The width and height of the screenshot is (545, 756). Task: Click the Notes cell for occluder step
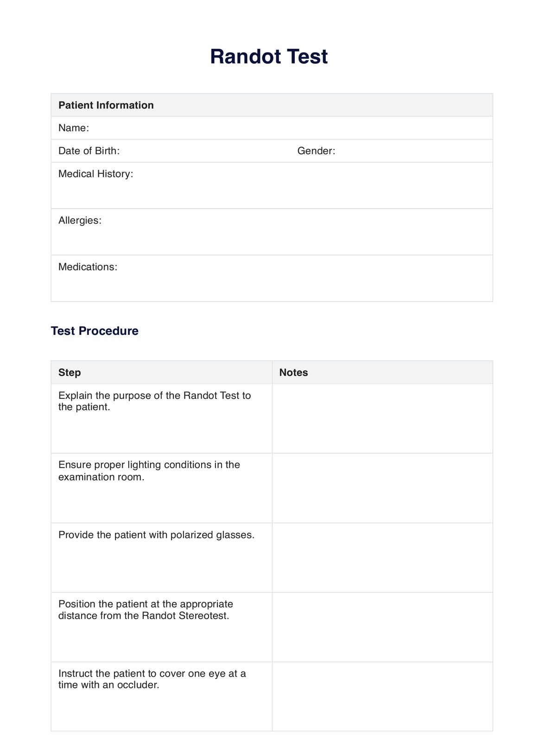click(x=382, y=697)
